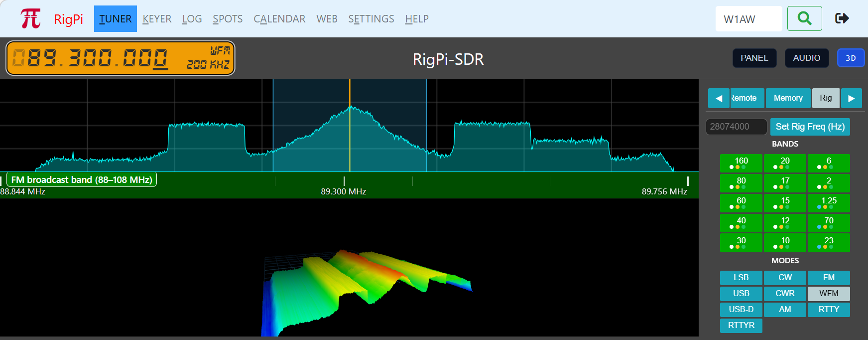
Task: Choose USB mode
Action: (741, 294)
